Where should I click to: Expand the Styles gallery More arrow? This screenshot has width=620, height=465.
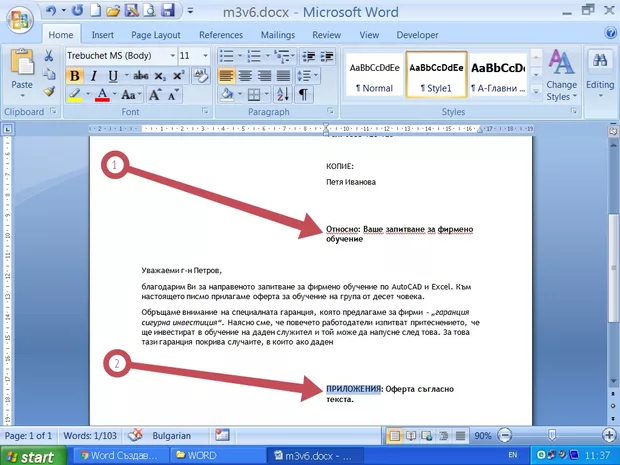point(536,91)
